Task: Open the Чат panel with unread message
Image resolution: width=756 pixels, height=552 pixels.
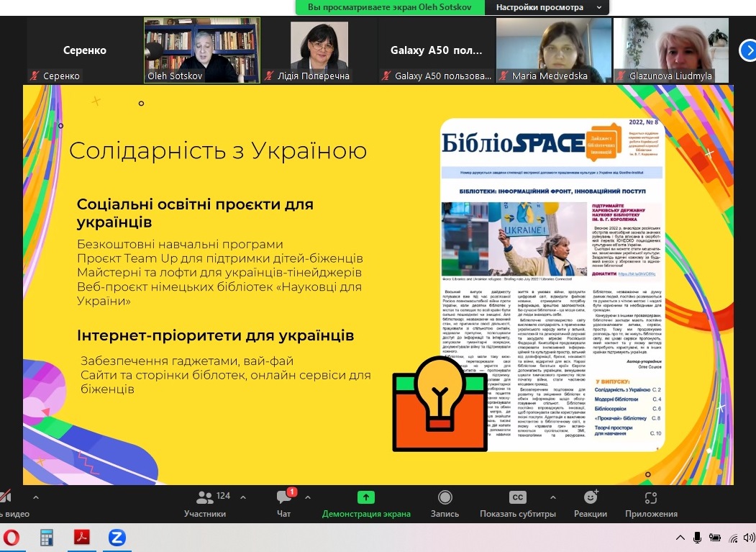Action: 283,503
